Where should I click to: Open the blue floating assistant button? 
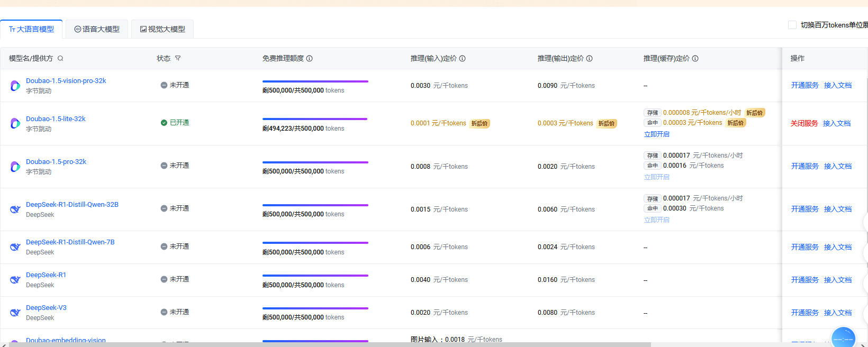pyautogui.click(x=843, y=337)
